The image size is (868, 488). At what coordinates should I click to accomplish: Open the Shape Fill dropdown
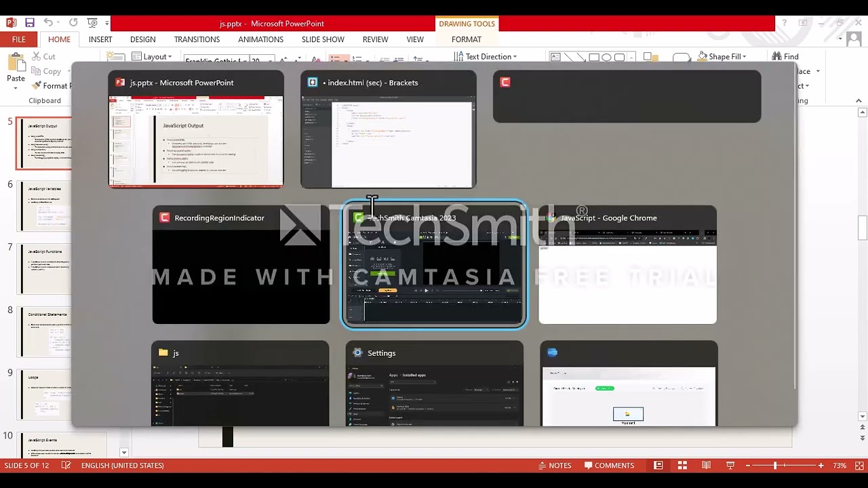[722, 56]
